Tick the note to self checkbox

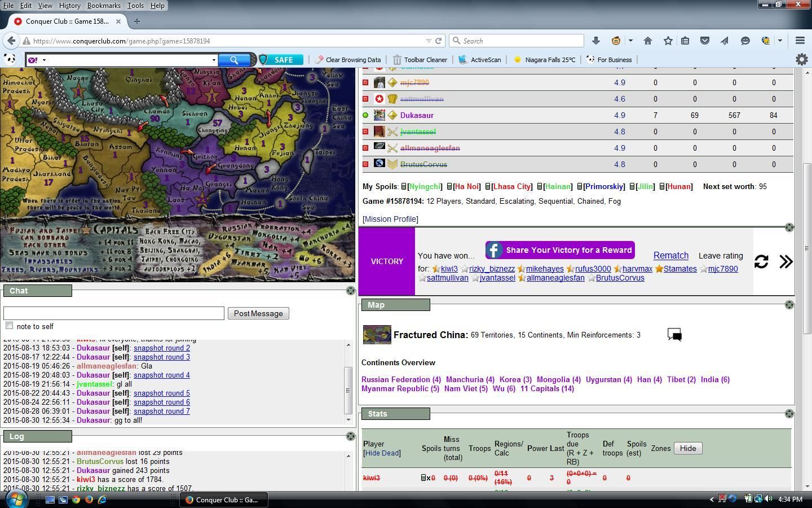coord(9,326)
